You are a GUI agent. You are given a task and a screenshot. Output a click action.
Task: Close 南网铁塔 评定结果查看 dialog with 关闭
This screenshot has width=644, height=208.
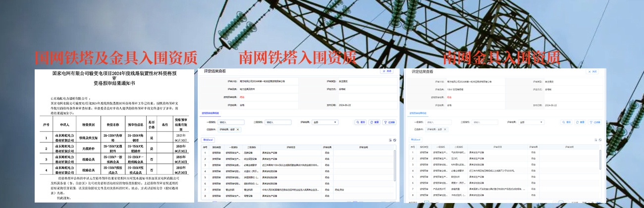pos(386,71)
